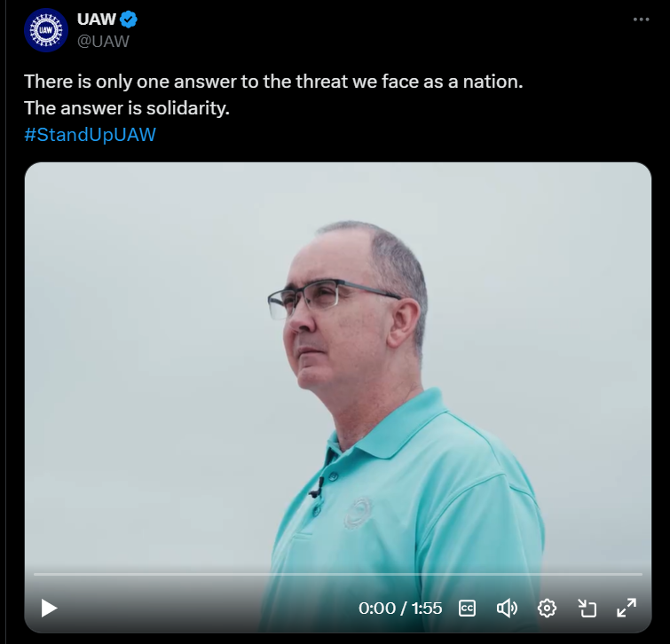Mute the video using the speaker icon
The height and width of the screenshot is (644, 670).
(x=507, y=609)
